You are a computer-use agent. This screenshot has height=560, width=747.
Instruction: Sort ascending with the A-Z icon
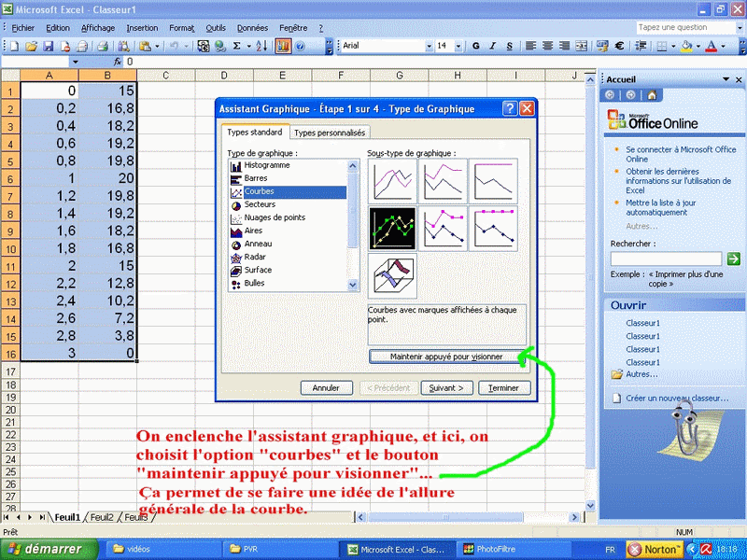click(261, 46)
